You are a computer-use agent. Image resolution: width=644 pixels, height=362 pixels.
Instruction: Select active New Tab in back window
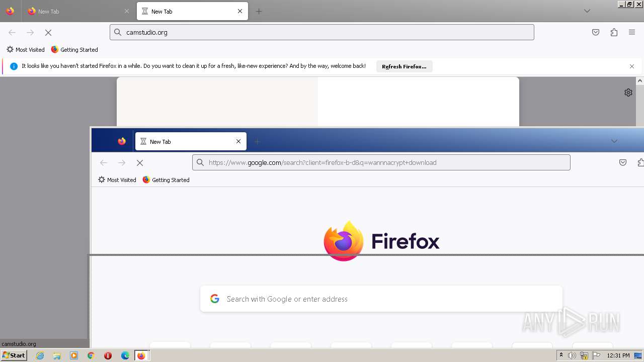click(x=192, y=11)
